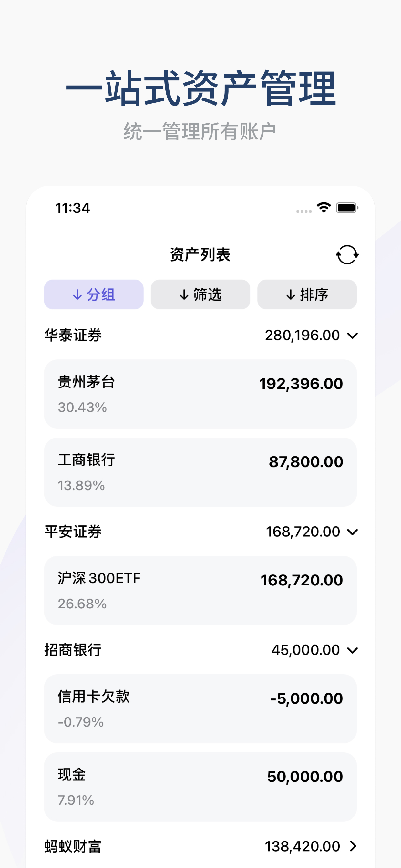Open the 信用卡欠款 liability card
The height and width of the screenshot is (868, 401).
pos(200,708)
